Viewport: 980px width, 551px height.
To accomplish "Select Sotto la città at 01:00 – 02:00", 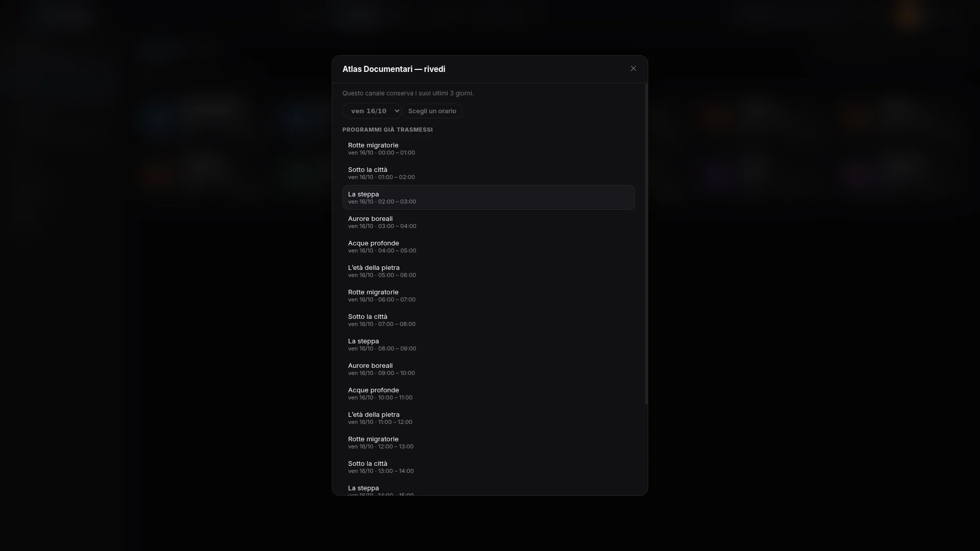I will pos(488,173).
